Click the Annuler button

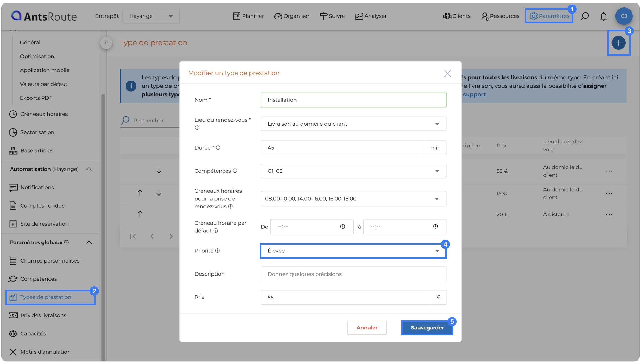coord(367,328)
